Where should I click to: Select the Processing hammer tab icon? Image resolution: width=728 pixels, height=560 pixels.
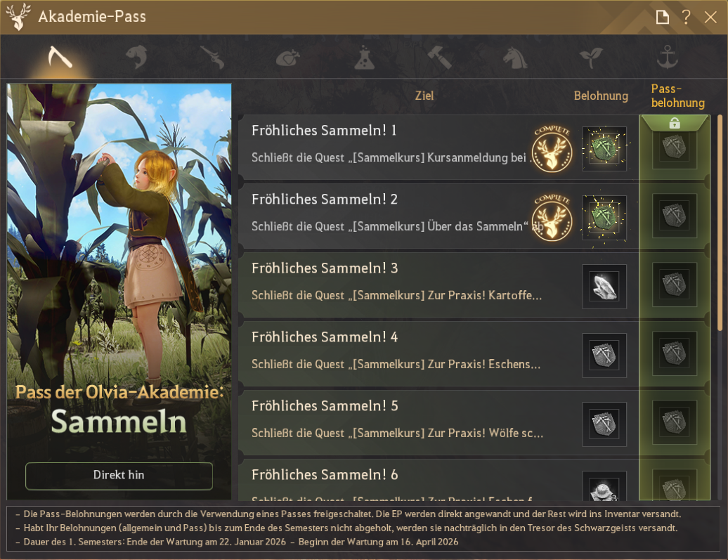[x=439, y=58]
